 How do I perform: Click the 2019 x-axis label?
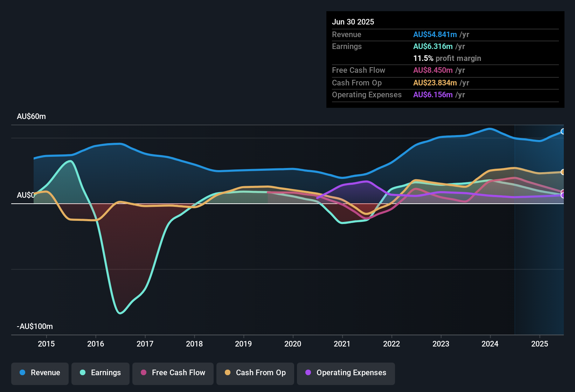(243, 344)
